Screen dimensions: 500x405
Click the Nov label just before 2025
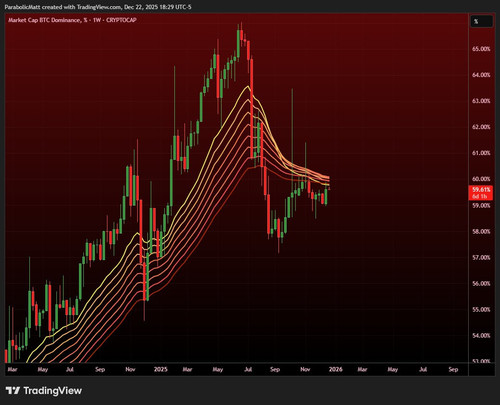[130, 369]
